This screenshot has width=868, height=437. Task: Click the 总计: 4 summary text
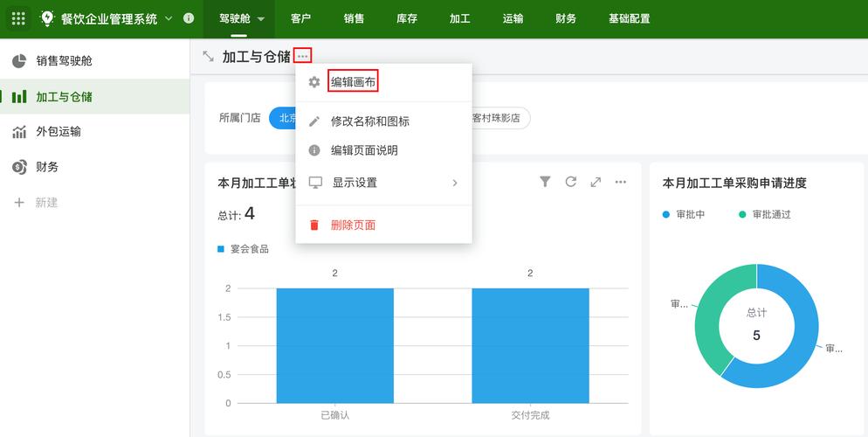(x=237, y=214)
